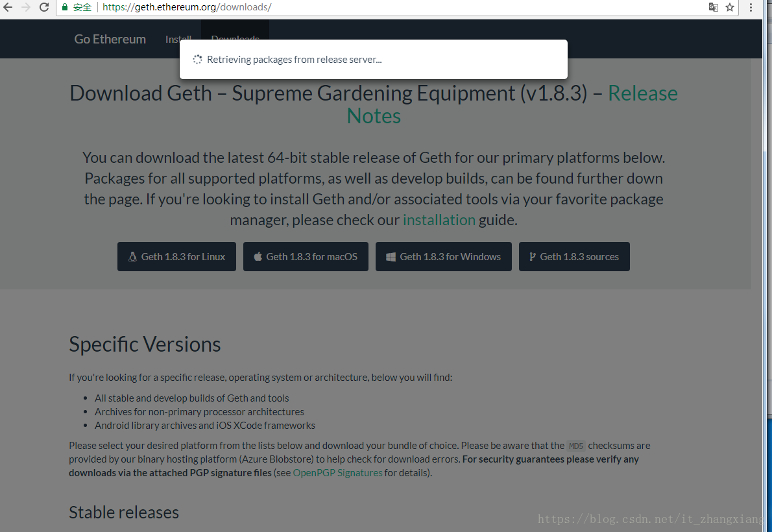Download Geth 1.8.3 for macOS
Image resolution: width=772 pixels, height=532 pixels.
pos(306,257)
